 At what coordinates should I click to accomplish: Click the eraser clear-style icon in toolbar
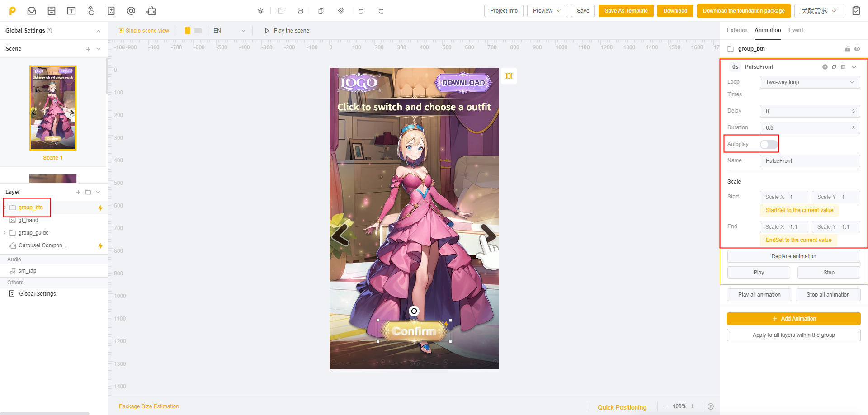point(341,11)
